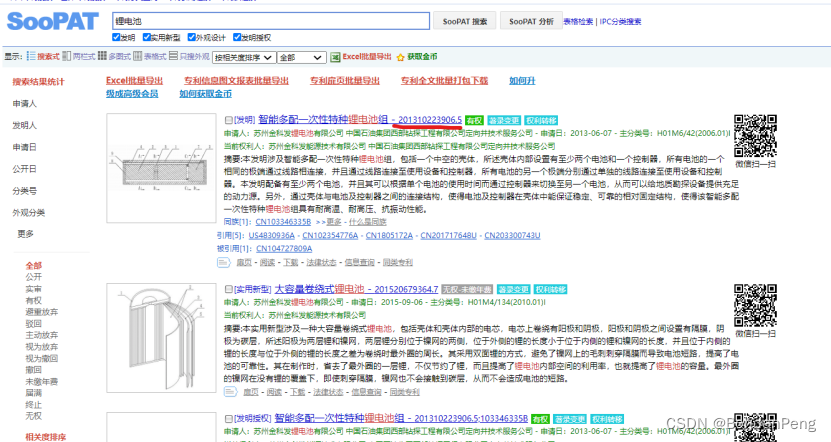Open 申请人 statistics in sidebar

click(24, 104)
